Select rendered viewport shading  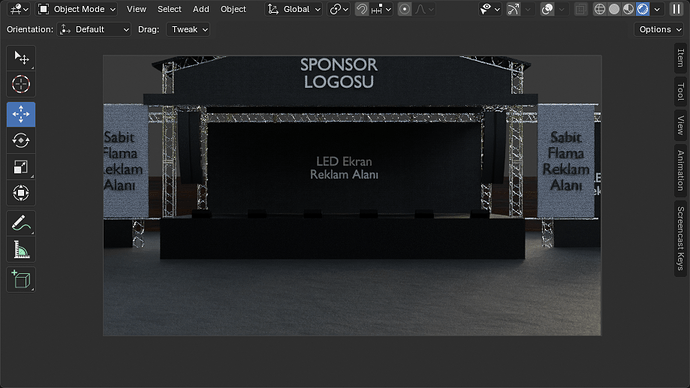(x=642, y=9)
